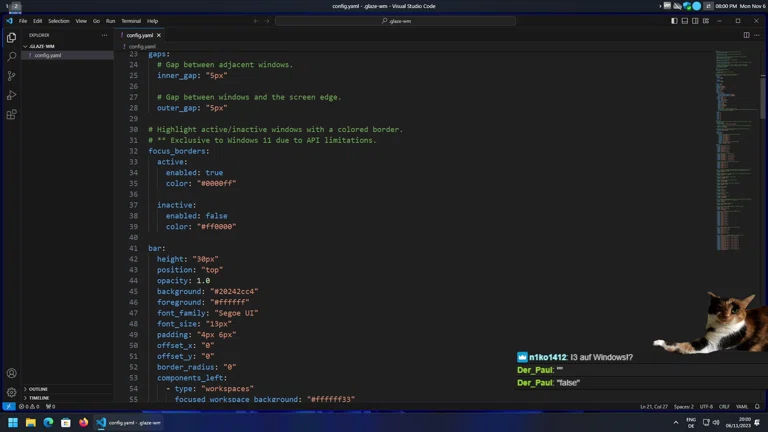This screenshot has width=768, height=432.
Task: Open the Explorer view in activity bar
Action: click(x=12, y=37)
